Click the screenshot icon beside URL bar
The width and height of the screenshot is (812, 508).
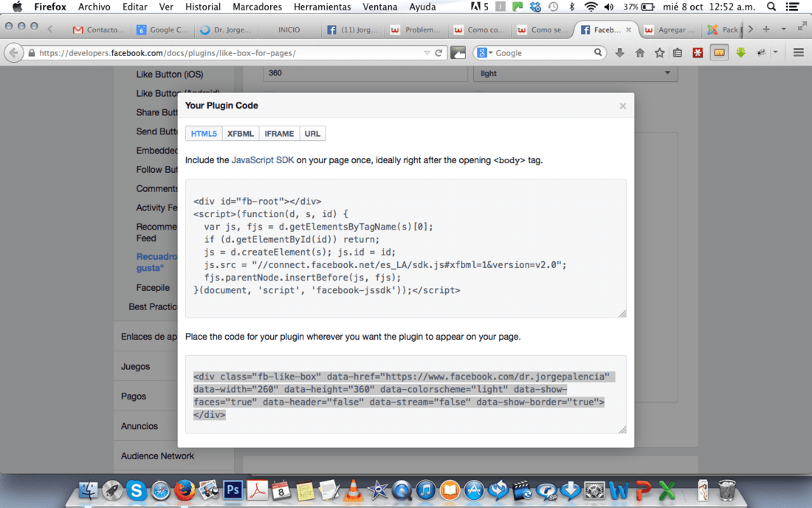[458, 52]
